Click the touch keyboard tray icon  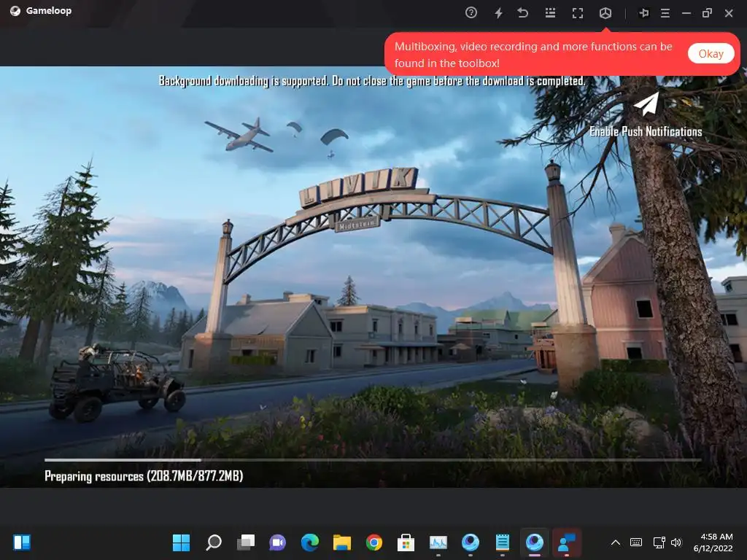(636, 542)
